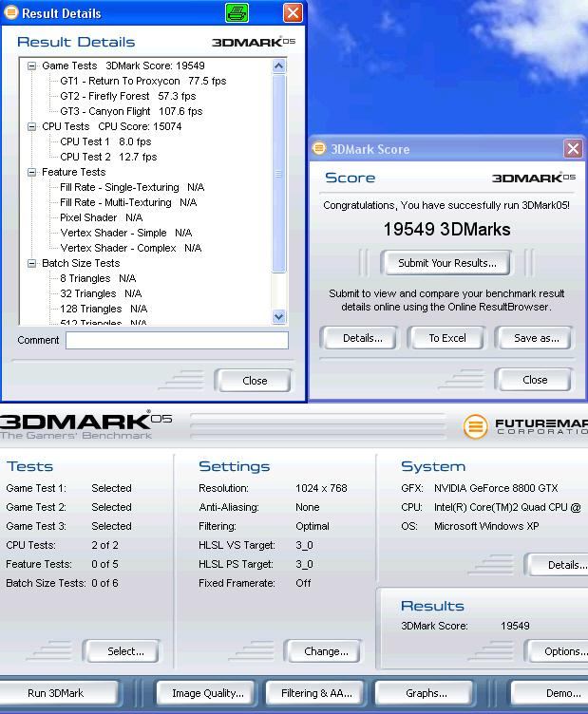
Task: Click the Filtering value Optimal
Action: click(x=312, y=526)
